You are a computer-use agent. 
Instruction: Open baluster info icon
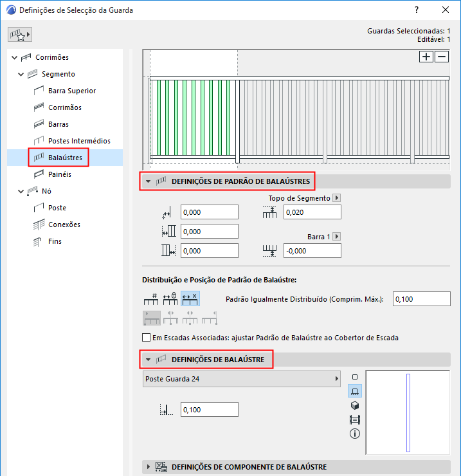click(x=355, y=434)
